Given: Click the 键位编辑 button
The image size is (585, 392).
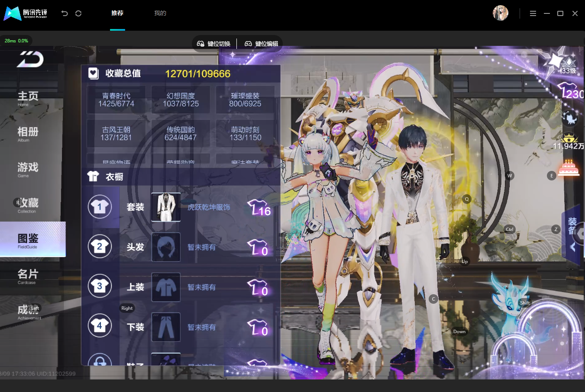Looking at the screenshot, I should pos(262,44).
